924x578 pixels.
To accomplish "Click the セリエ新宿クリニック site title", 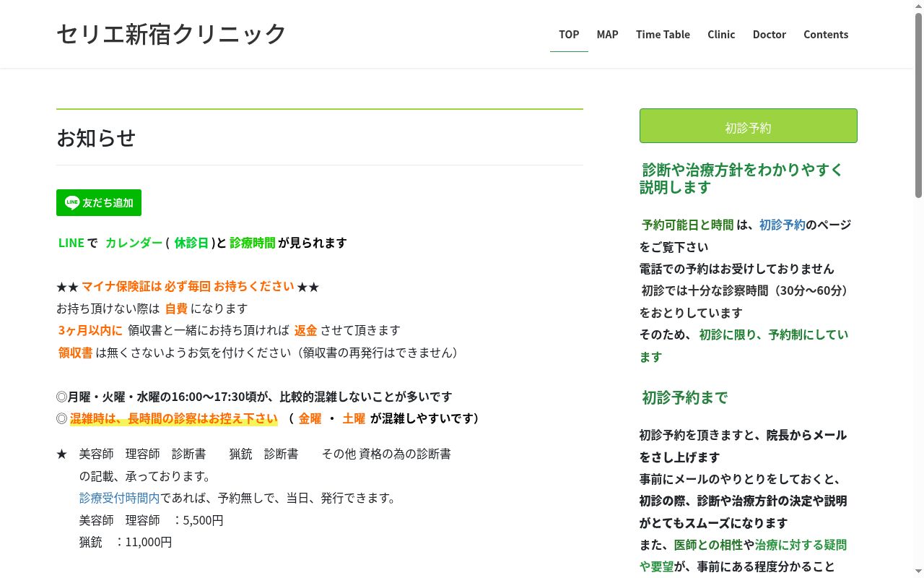I will pos(172,34).
